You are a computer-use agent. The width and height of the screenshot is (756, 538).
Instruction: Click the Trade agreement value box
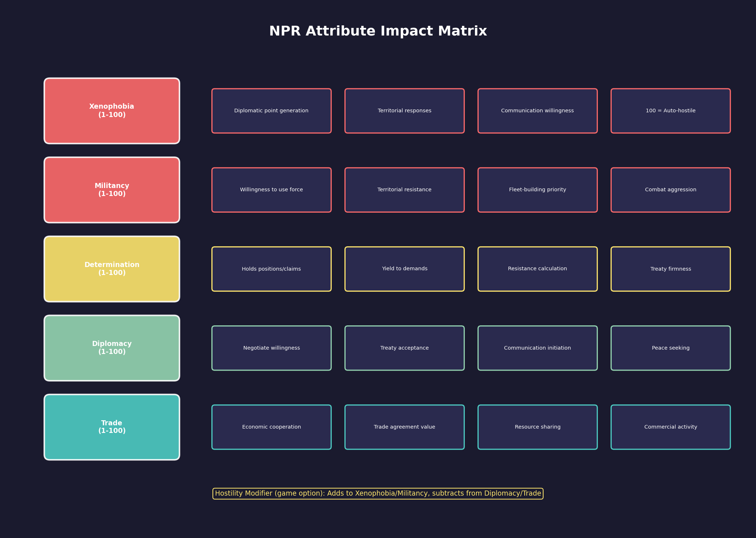coord(404,427)
